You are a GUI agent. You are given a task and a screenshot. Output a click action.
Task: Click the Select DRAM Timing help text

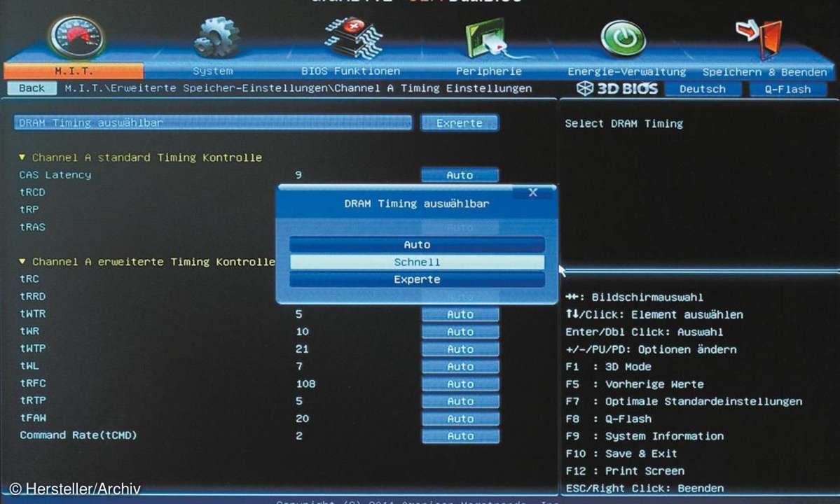click(x=624, y=124)
